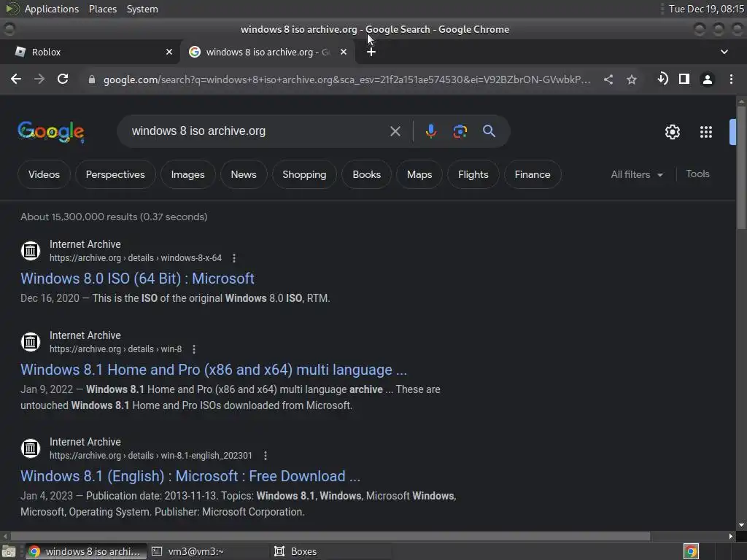View site information padlock icon
Image resolution: width=747 pixels, height=560 pixels.
[92, 79]
